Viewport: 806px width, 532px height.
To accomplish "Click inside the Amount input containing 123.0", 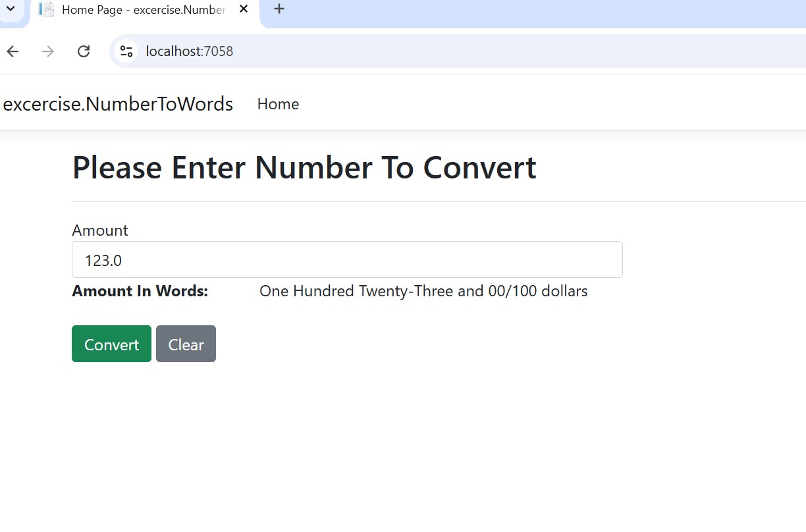I will pyautogui.click(x=347, y=260).
